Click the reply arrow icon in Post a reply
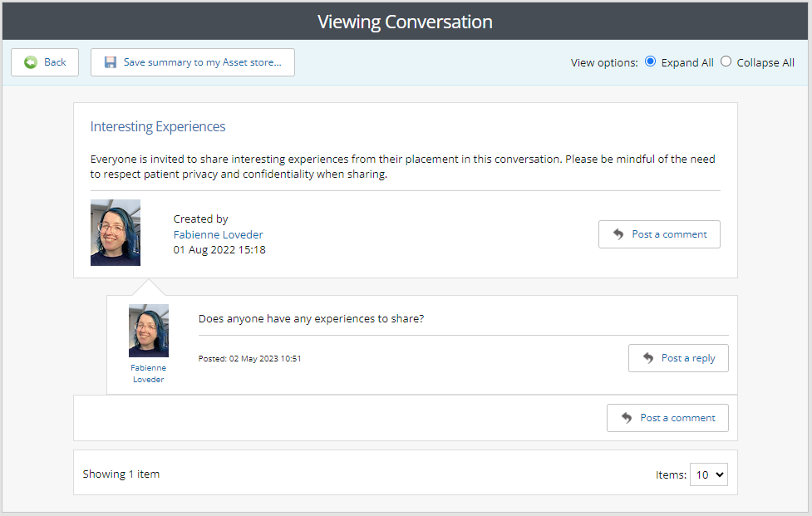The width and height of the screenshot is (812, 516). coord(648,357)
